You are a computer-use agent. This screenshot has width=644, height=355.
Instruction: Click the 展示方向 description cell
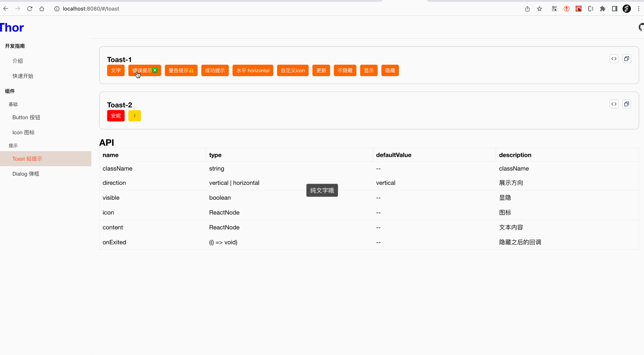(x=511, y=183)
